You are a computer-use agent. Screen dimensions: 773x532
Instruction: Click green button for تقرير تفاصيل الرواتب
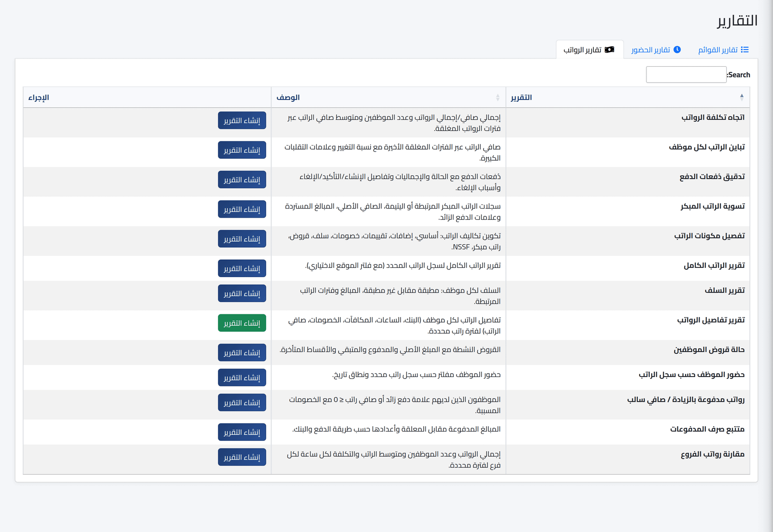tap(242, 323)
